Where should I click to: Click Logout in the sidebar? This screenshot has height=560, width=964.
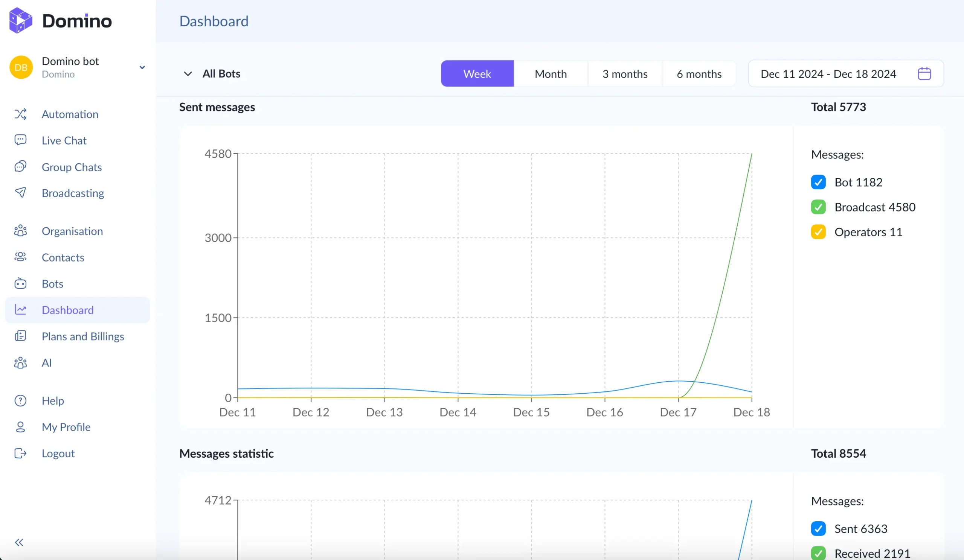pos(58,453)
